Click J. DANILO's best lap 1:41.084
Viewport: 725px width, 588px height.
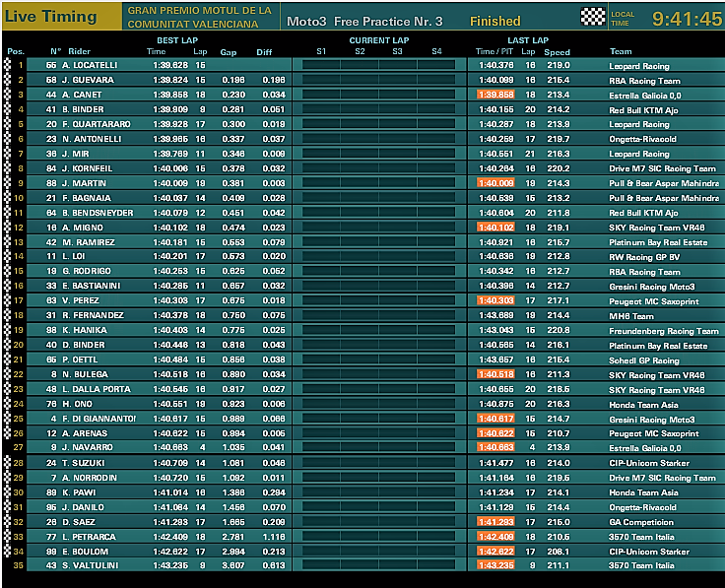170,508
